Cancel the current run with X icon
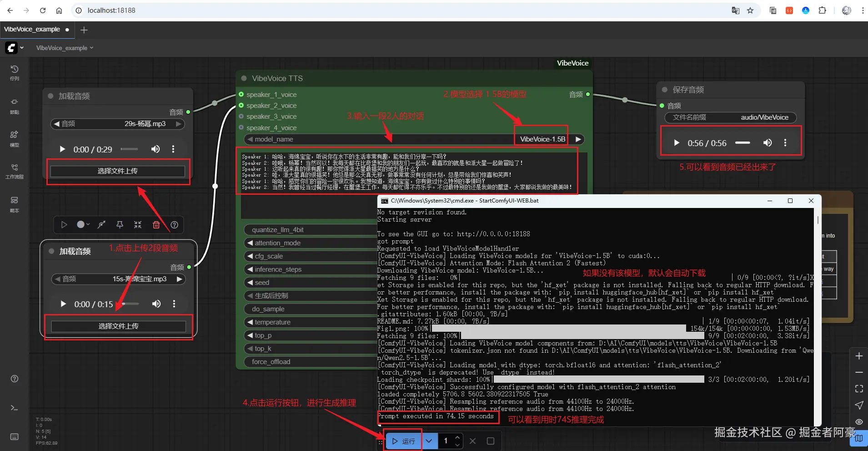Viewport: 868px width, 451px height. (473, 441)
